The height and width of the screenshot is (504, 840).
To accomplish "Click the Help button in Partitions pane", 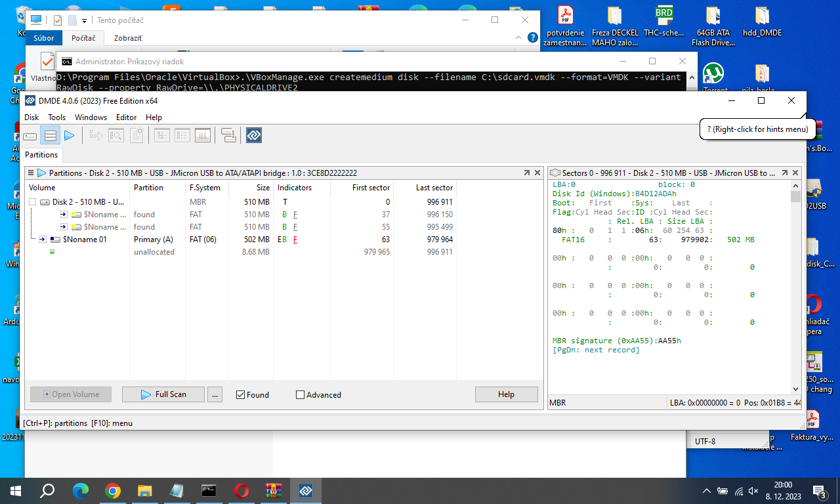I will coord(506,394).
